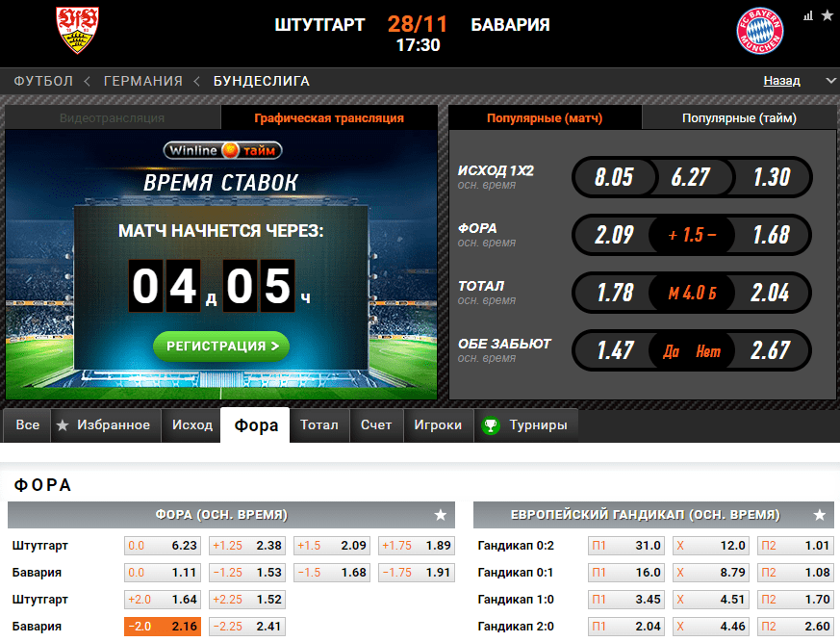Select Stuttgart +2.25 handicap at 1.52
Viewport: 840px width, 642px height.
pyautogui.click(x=247, y=599)
